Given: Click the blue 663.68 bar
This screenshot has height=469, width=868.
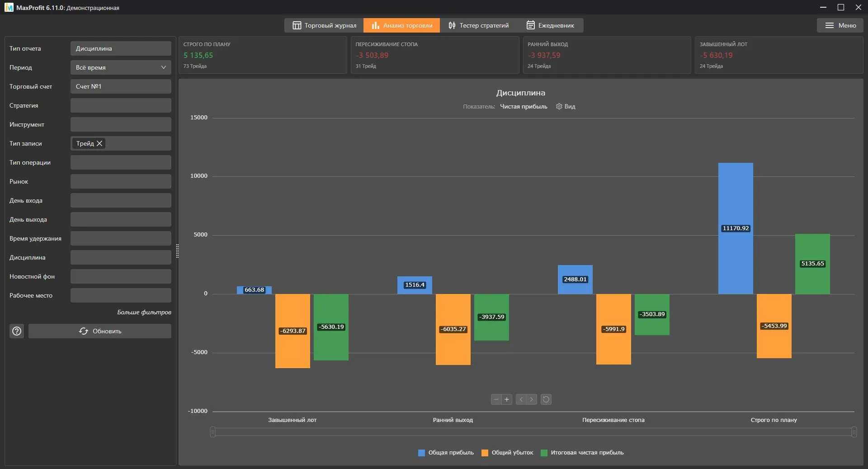Looking at the screenshot, I should click(254, 290).
